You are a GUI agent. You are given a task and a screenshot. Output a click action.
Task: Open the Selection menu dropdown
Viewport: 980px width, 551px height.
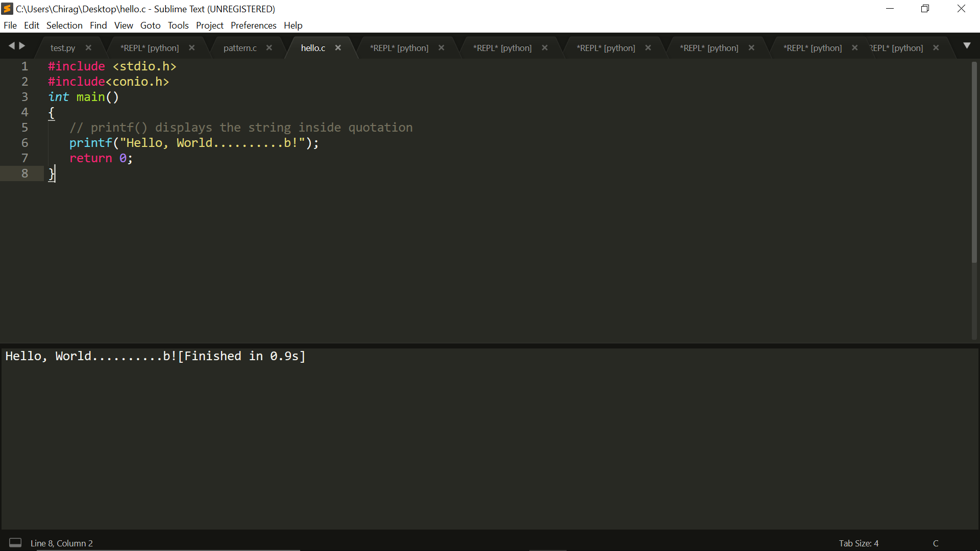[x=64, y=25]
